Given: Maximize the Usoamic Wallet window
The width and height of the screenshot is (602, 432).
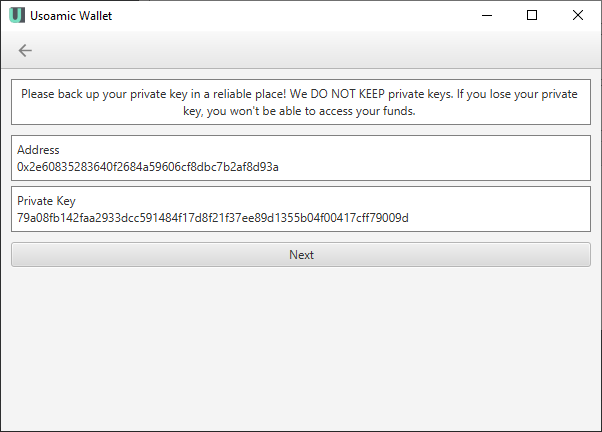Looking at the screenshot, I should pos(532,15).
